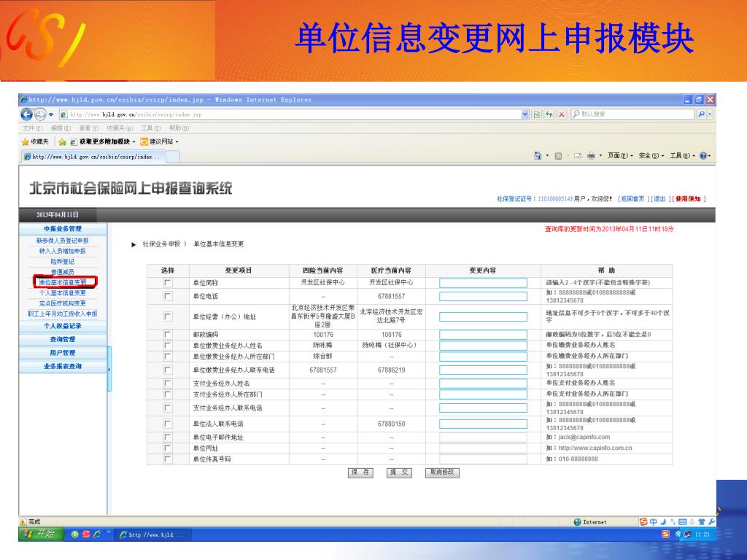This screenshot has height=560, width=747.
Task: Open 单位基本信息变更 in the sidebar
Action: [63, 282]
